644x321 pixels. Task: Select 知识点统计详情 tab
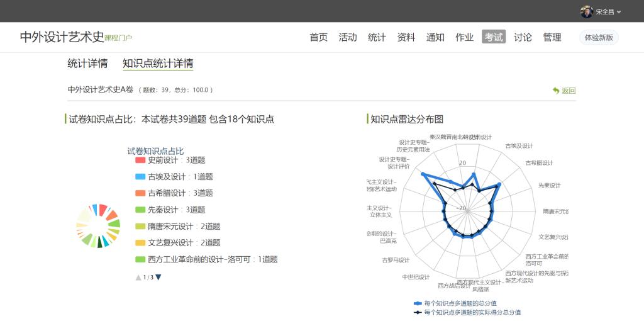158,64
